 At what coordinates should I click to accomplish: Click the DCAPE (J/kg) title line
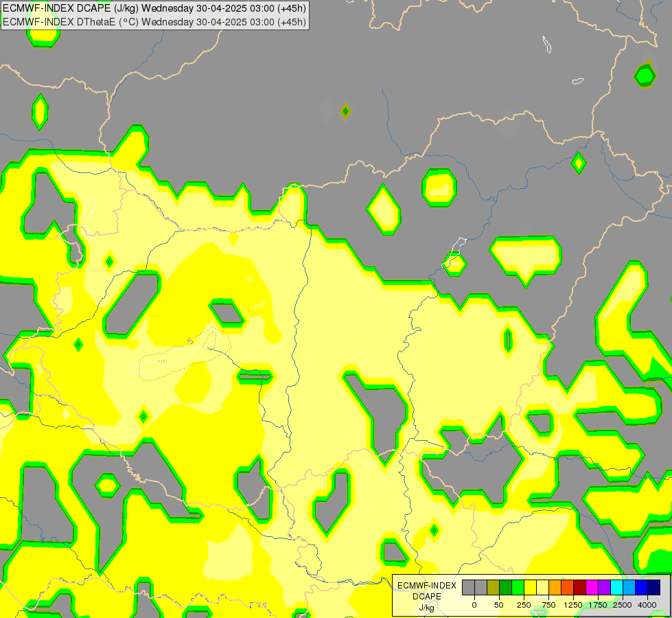(154, 8)
